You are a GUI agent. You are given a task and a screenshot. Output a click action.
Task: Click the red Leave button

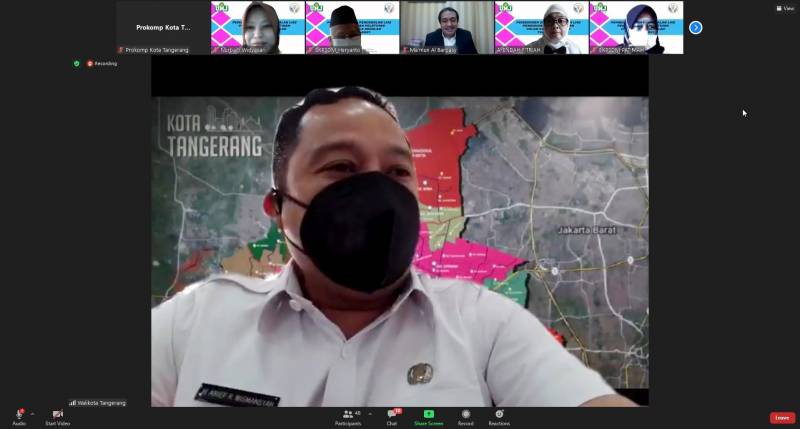(x=782, y=418)
